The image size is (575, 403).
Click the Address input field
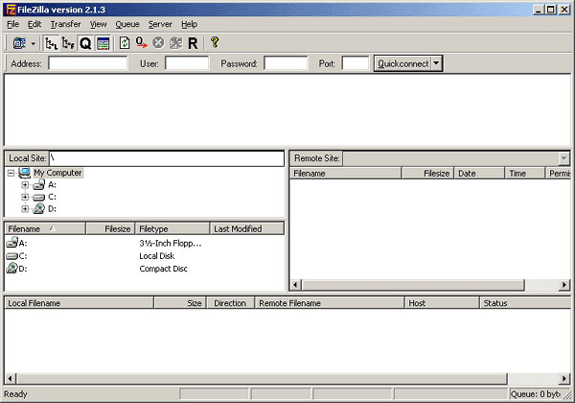[88, 63]
